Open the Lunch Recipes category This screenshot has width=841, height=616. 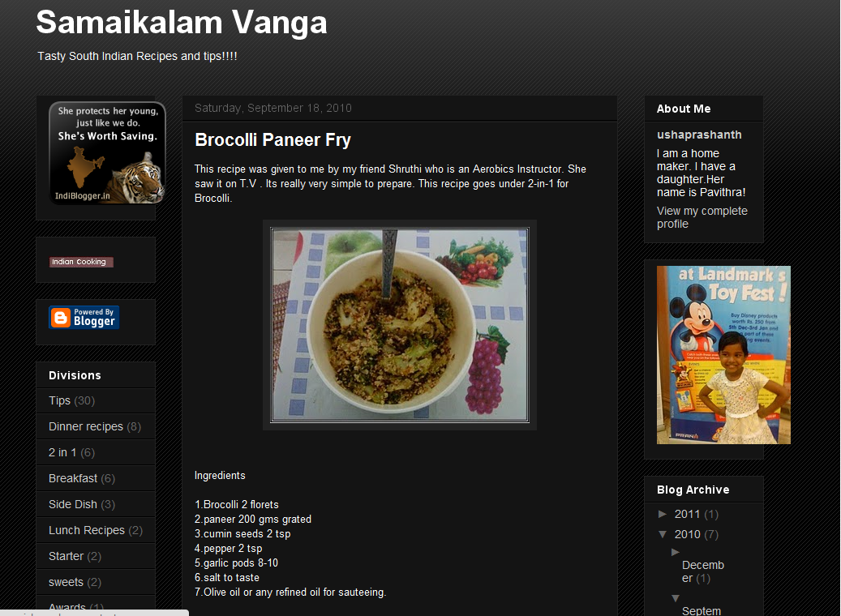(87, 530)
